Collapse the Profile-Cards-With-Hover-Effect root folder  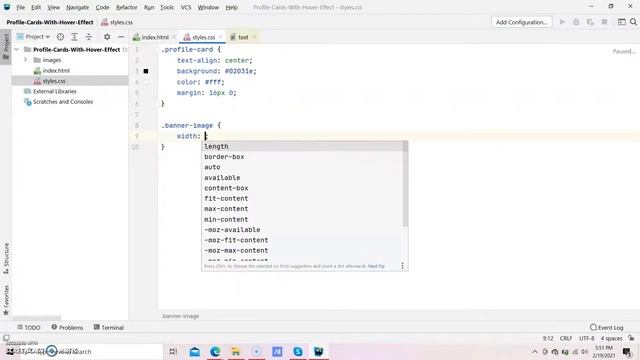16,49
